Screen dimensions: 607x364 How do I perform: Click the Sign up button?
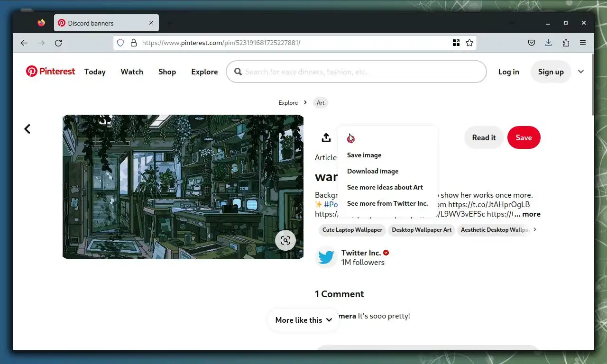[x=551, y=72]
